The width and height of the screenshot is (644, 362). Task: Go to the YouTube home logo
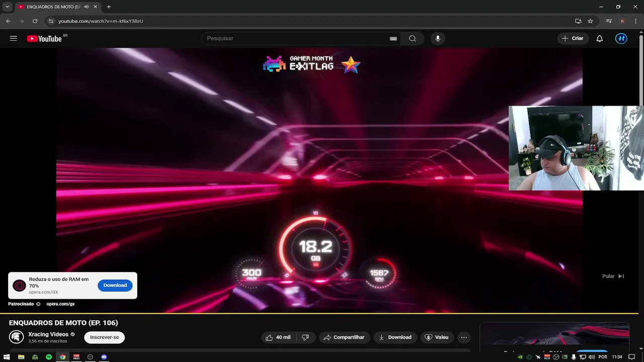pos(45,39)
